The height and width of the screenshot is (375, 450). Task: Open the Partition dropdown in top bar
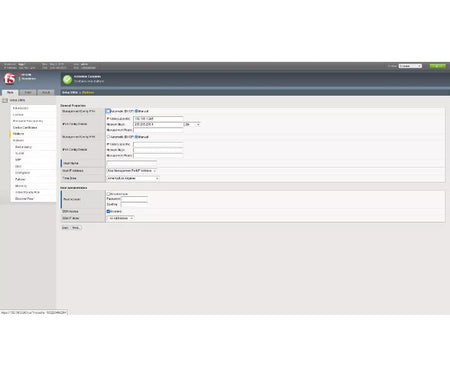[410, 66]
